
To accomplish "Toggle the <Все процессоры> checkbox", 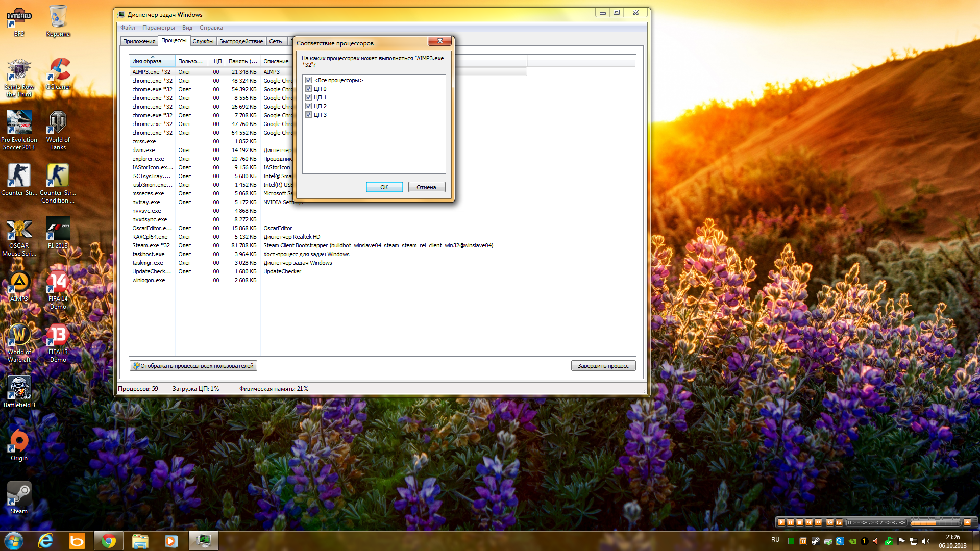I will click(308, 80).
